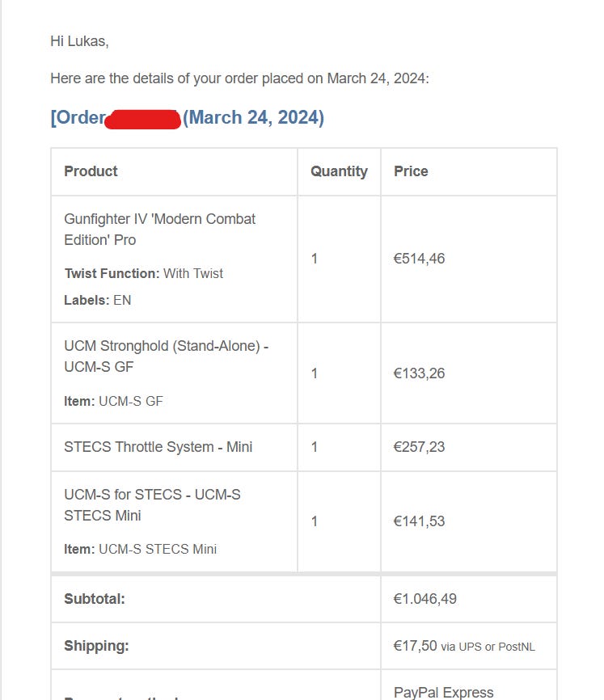Screen dimensions: 604x700
Task: Click the "Labels: EN" detail
Action: (97, 300)
